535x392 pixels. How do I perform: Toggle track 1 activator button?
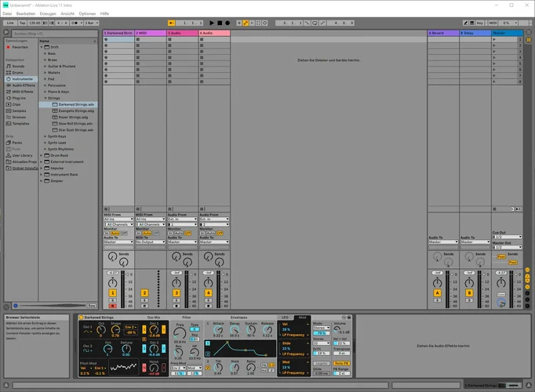112,292
